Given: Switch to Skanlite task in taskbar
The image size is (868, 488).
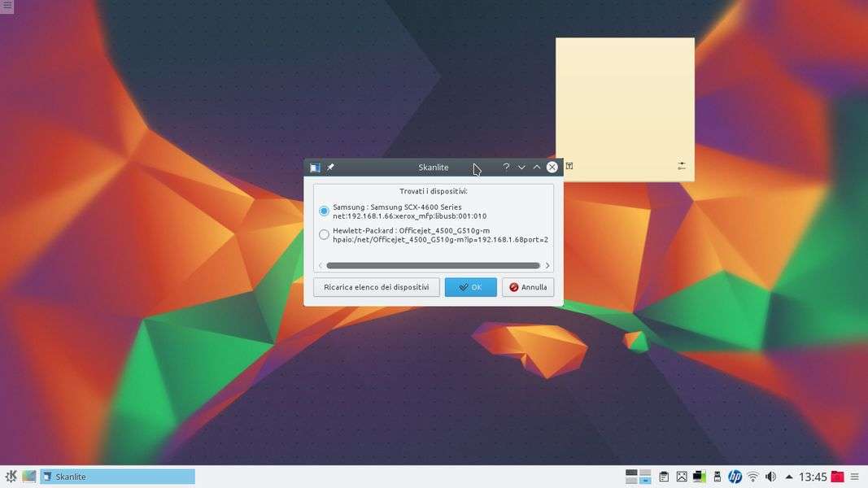Looking at the screenshot, I should pyautogui.click(x=117, y=477).
